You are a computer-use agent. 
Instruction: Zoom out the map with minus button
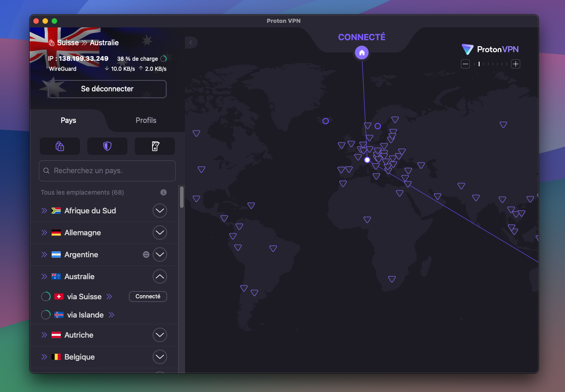(465, 64)
